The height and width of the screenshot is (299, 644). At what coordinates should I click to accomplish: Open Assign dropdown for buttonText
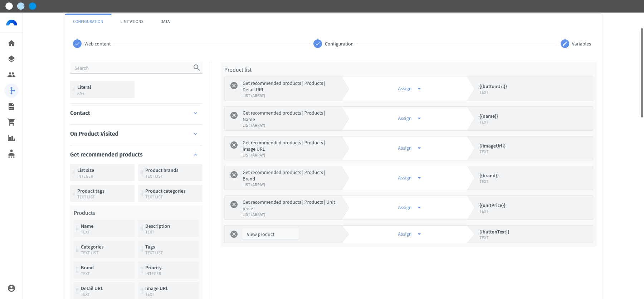click(409, 234)
